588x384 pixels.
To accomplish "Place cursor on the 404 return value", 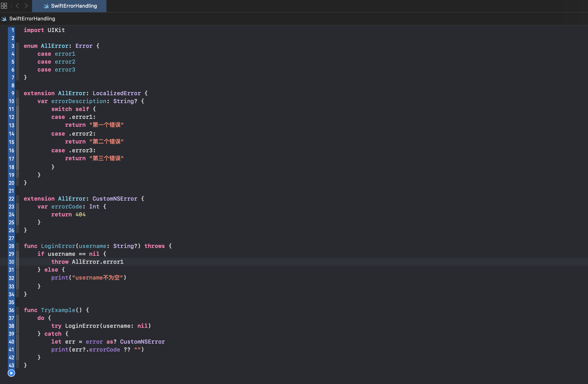I will point(81,215).
